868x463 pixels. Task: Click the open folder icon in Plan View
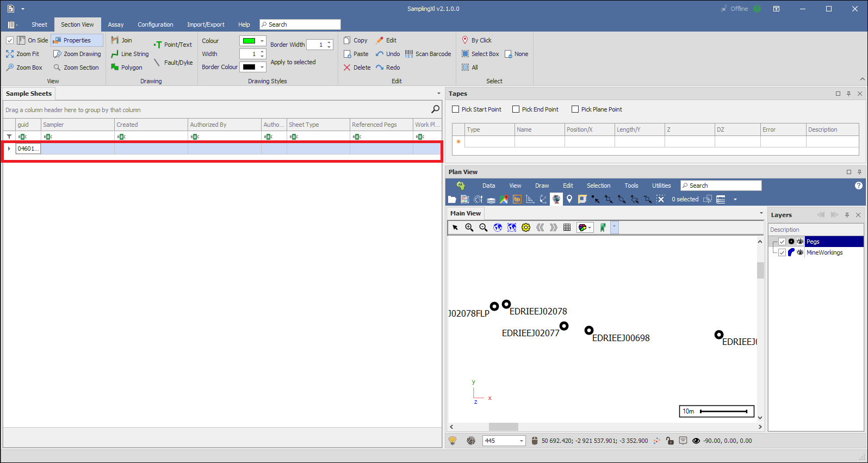pos(452,199)
